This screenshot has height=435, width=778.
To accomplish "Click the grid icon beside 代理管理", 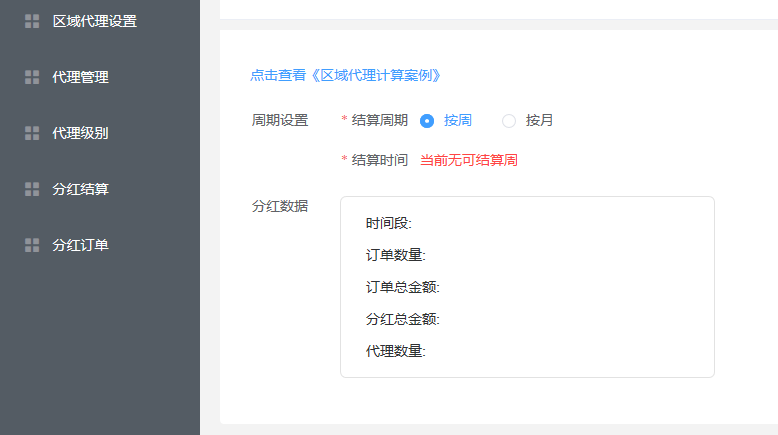I will [32, 77].
